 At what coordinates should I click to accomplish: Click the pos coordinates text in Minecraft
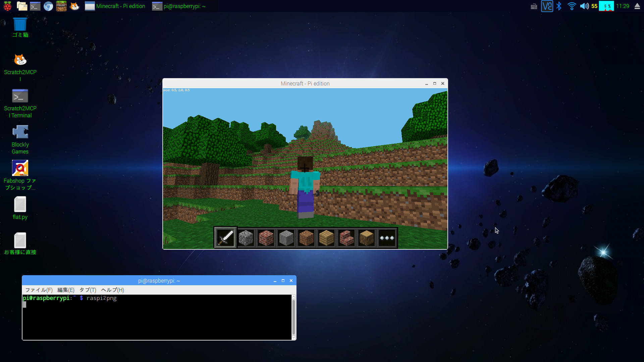tap(176, 90)
